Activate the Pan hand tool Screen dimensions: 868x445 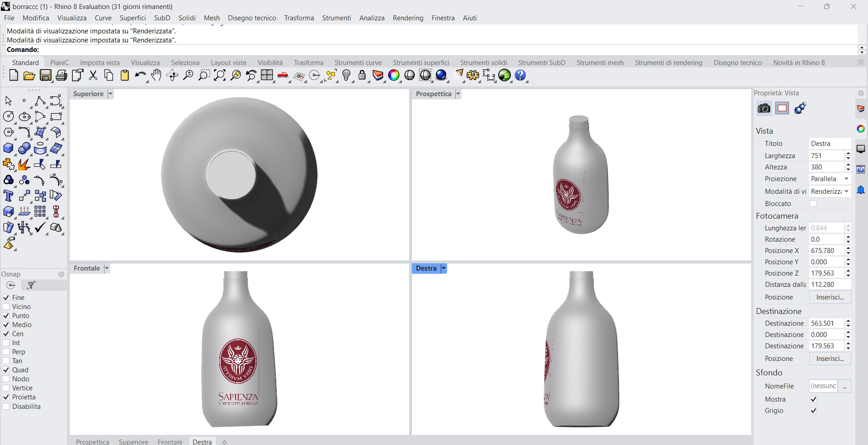156,75
